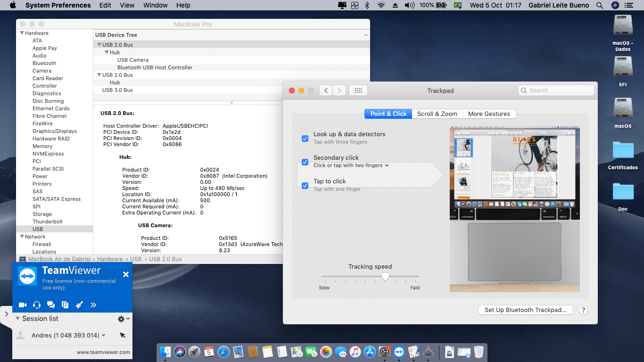
Task: Go back in System Preferences
Action: (x=326, y=90)
